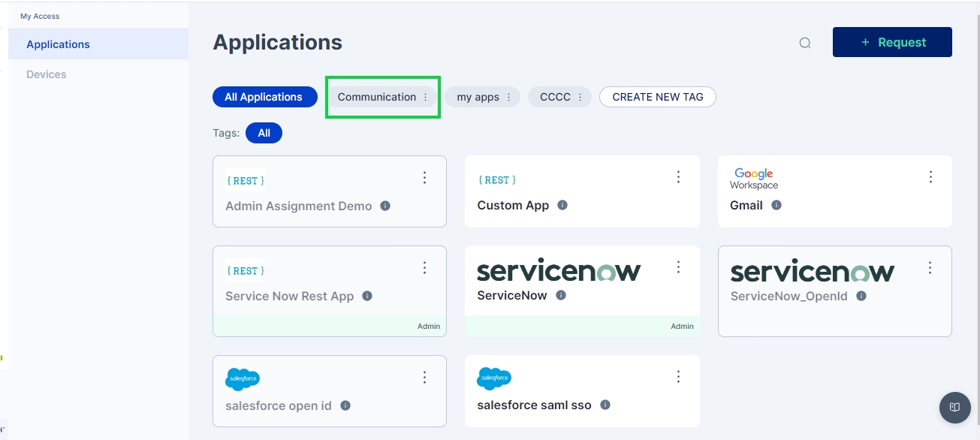
Task: Select the All tag chip
Action: pyautogui.click(x=264, y=133)
